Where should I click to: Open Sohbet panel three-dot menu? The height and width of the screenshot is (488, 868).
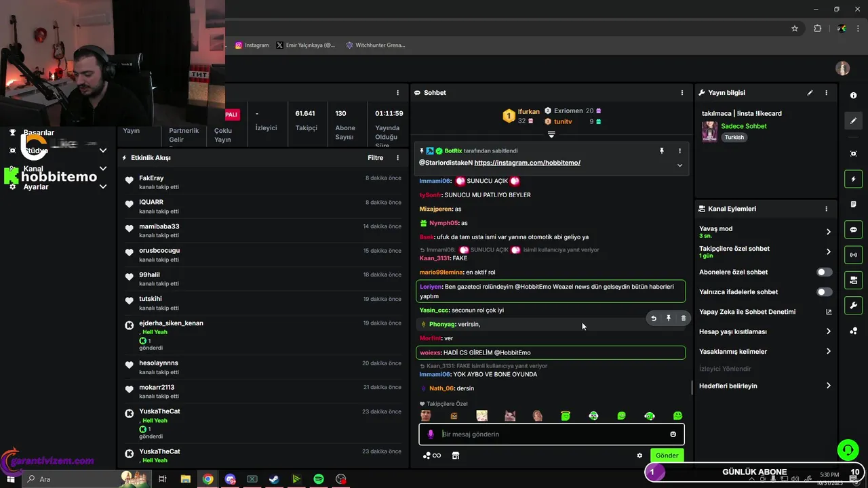(x=682, y=92)
